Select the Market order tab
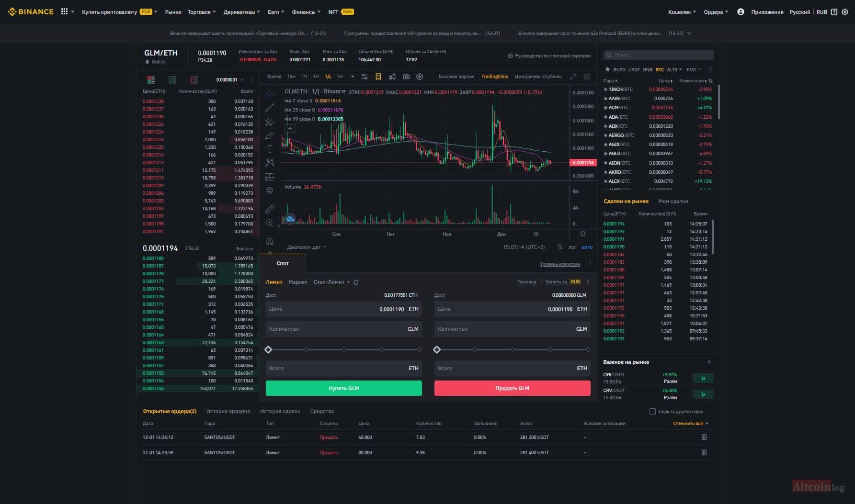Image resolution: width=855 pixels, height=504 pixels. coord(298,282)
